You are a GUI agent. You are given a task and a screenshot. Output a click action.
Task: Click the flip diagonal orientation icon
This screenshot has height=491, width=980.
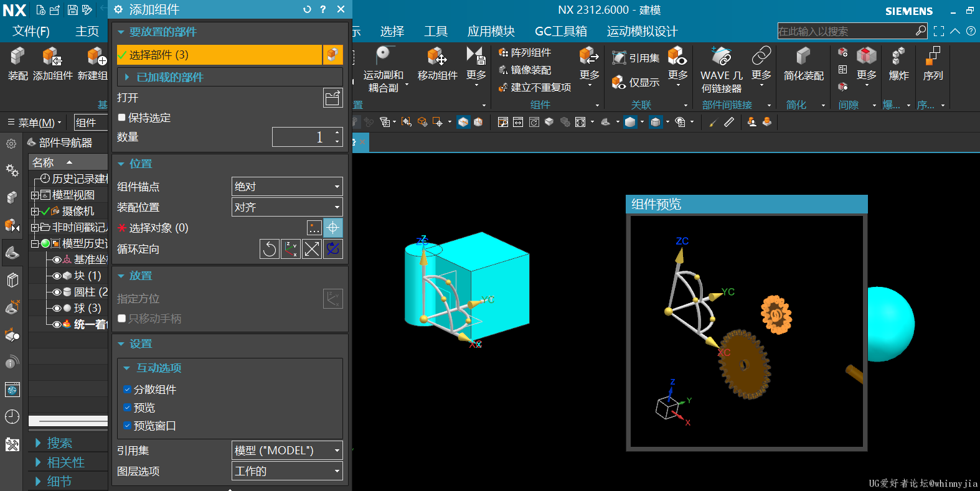pyautogui.click(x=312, y=249)
